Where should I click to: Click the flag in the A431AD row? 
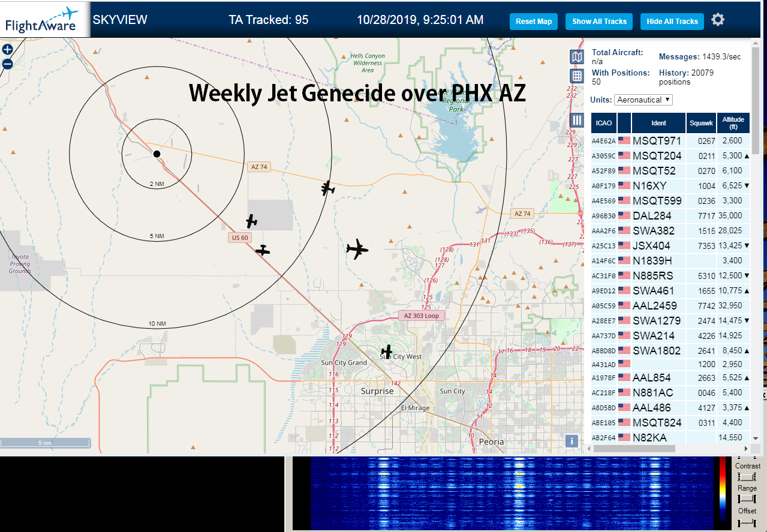(624, 363)
